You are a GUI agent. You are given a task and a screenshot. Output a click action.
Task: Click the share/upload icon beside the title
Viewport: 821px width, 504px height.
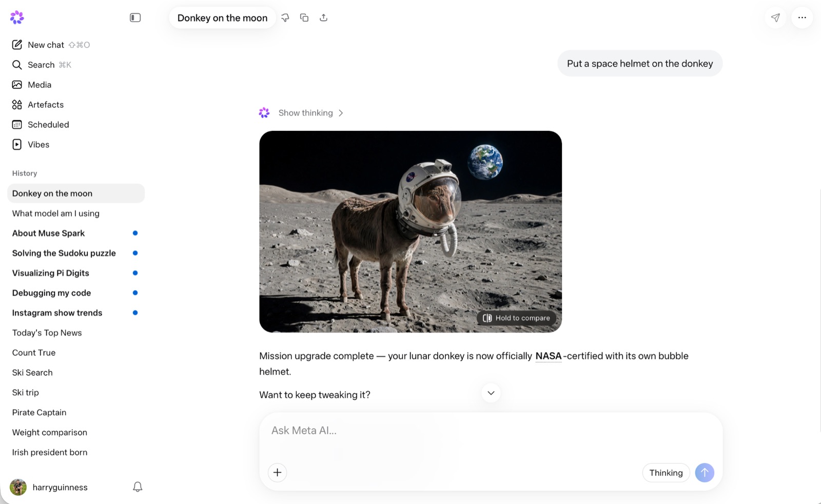tap(323, 17)
